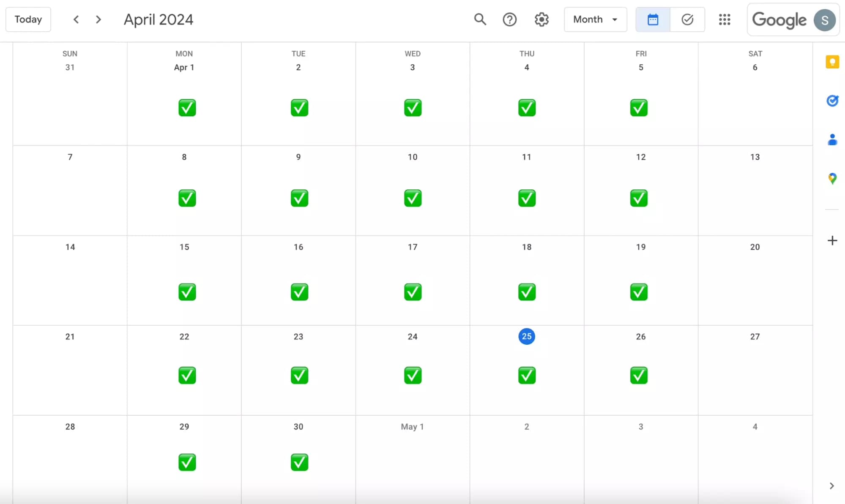Open the check mark event on April 10
Viewport: 845px width, 504px height.
click(x=413, y=198)
